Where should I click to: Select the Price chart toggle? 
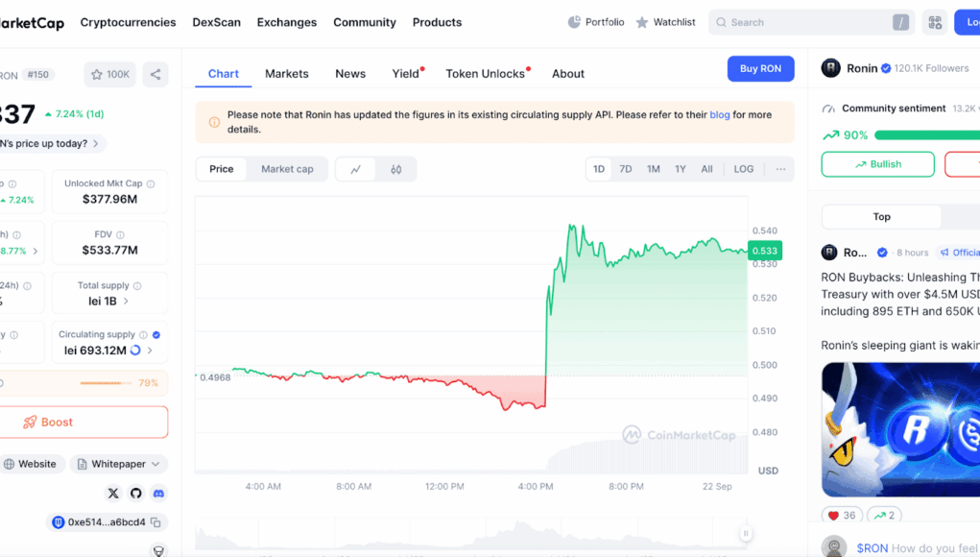click(222, 169)
